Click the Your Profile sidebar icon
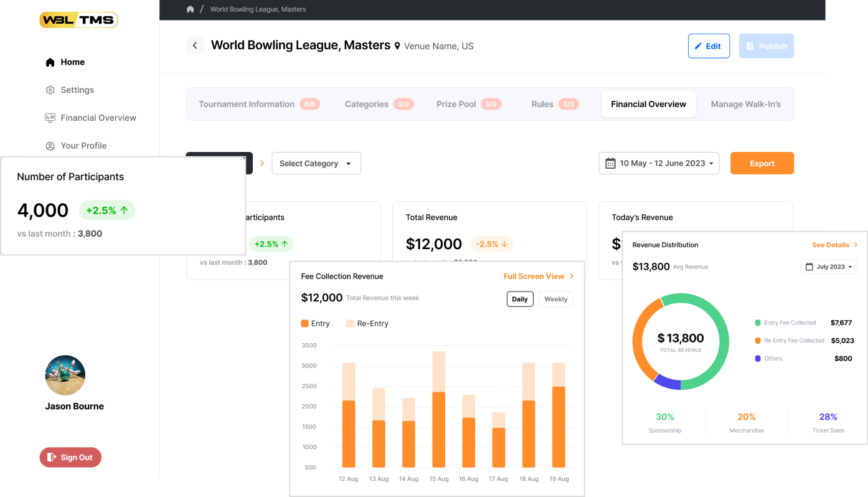Viewport: 868px width, 497px height. point(50,146)
